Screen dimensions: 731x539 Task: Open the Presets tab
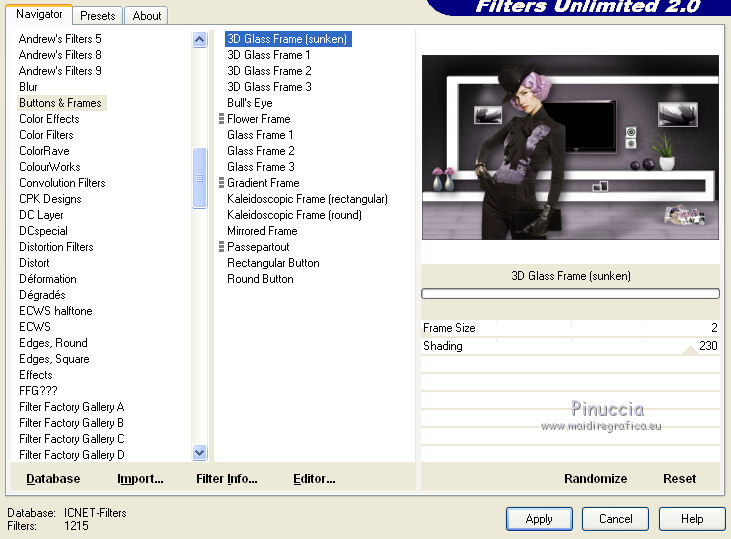coord(97,16)
